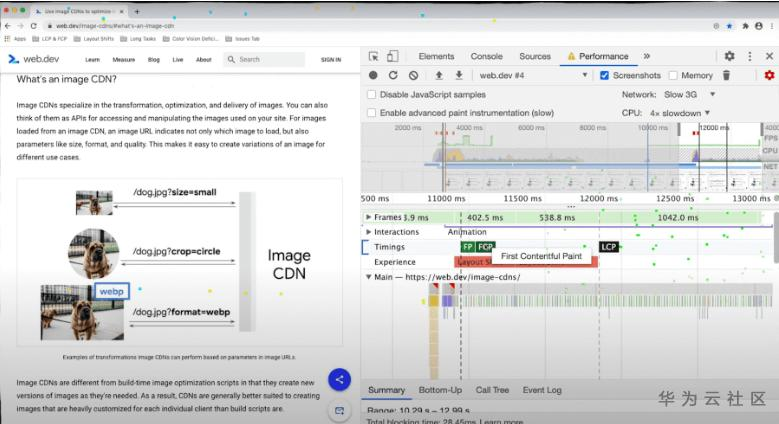Click the Blog nav link
The height and width of the screenshot is (424, 779).
point(154,60)
